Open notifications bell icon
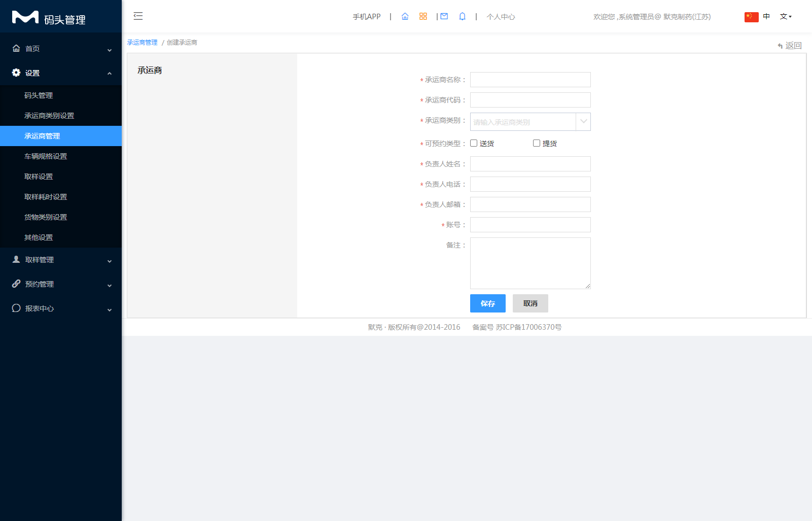Viewport: 812px width, 521px height. point(462,16)
